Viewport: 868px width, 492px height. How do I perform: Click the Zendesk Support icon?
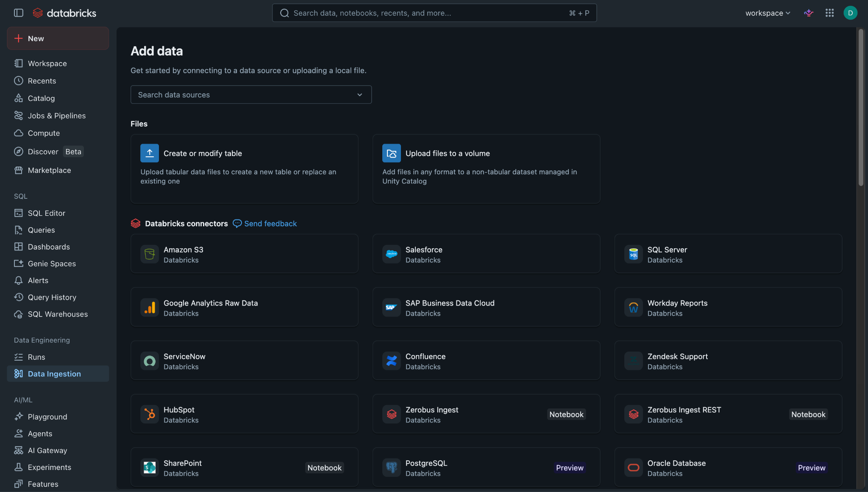click(x=634, y=361)
